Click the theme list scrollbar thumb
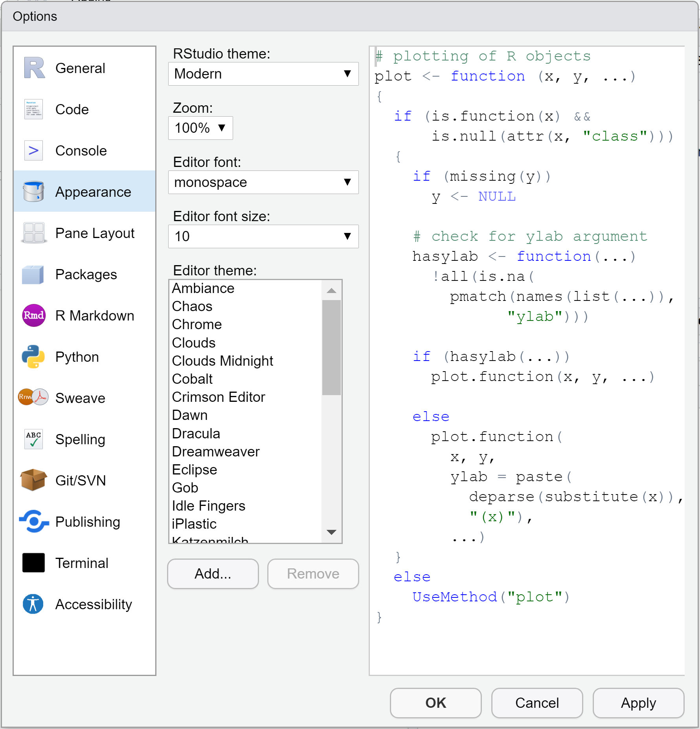The image size is (700, 729). tap(331, 348)
